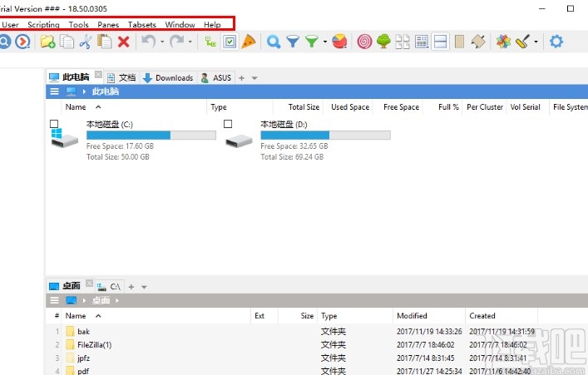Viewport: 588px width, 375px height.
Task: Click the New Folder toolbar icon
Action: pos(47,42)
